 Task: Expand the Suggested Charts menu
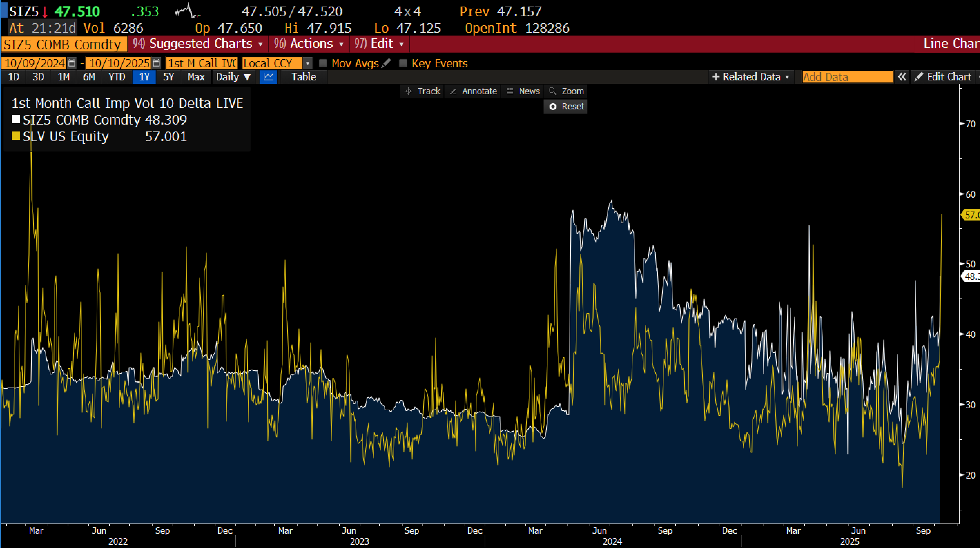[201, 44]
